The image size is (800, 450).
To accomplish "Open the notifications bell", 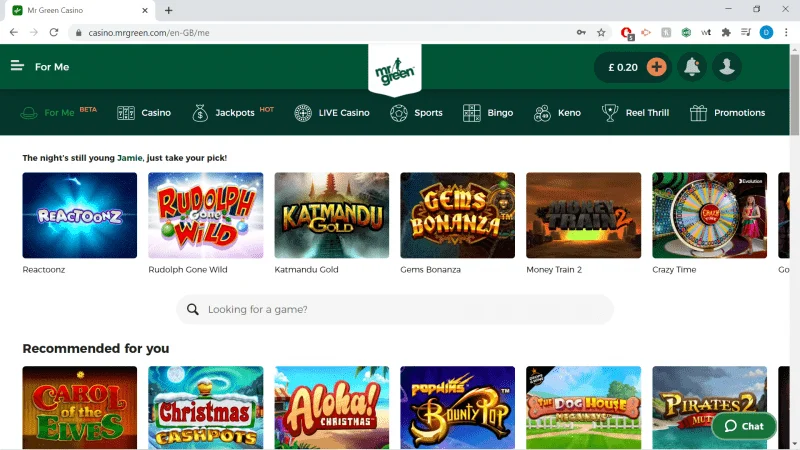I will pos(692,67).
